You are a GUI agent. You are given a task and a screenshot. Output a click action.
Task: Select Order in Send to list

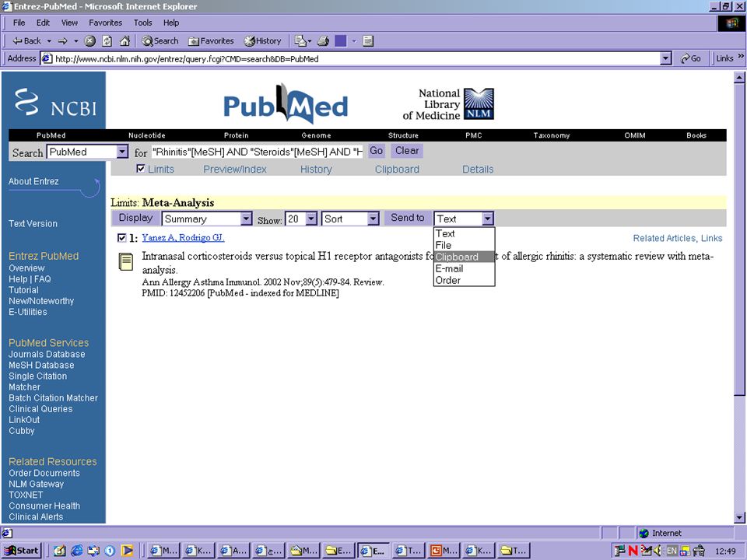464,281
